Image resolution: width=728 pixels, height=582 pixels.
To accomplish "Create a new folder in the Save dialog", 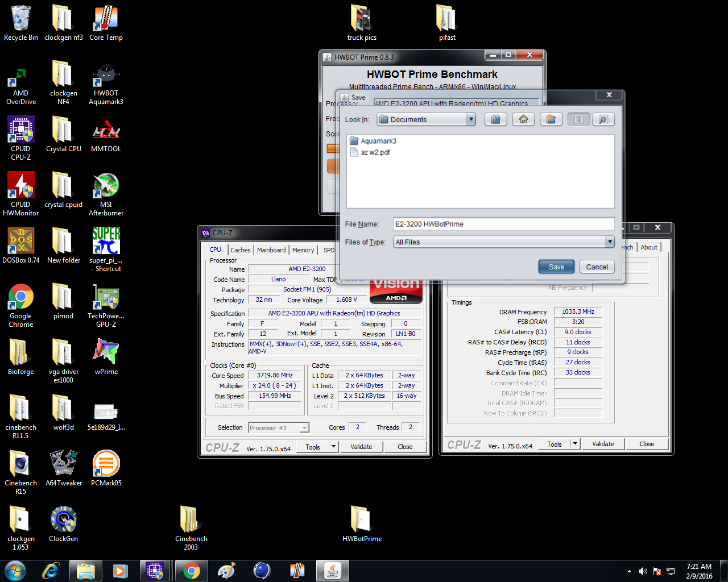I will [x=551, y=119].
